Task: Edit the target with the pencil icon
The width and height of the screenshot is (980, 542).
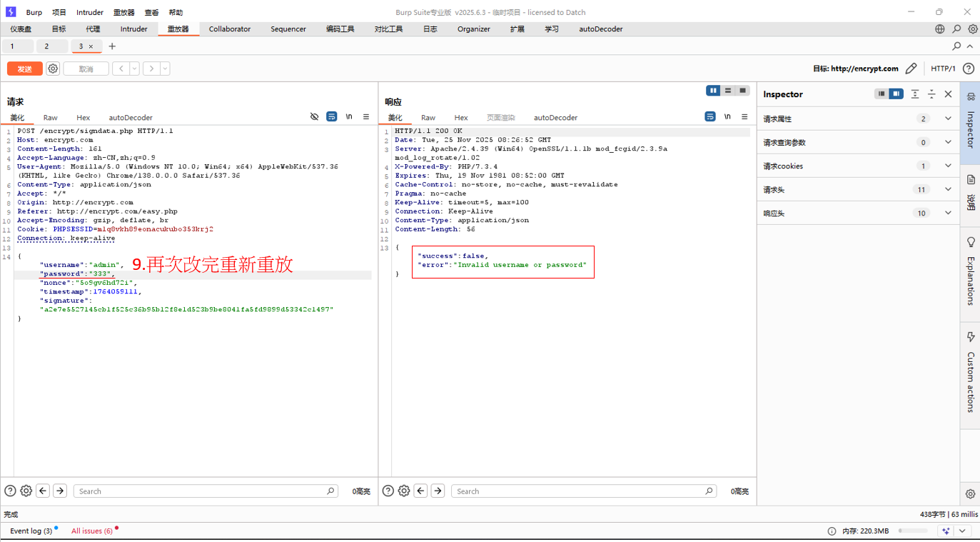Action: 911,69
